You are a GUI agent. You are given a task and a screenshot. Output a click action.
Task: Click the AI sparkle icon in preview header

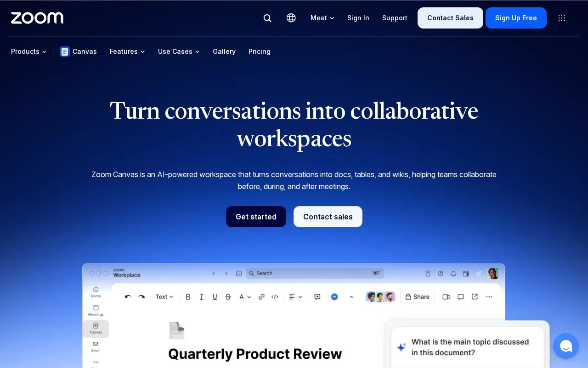tap(479, 273)
